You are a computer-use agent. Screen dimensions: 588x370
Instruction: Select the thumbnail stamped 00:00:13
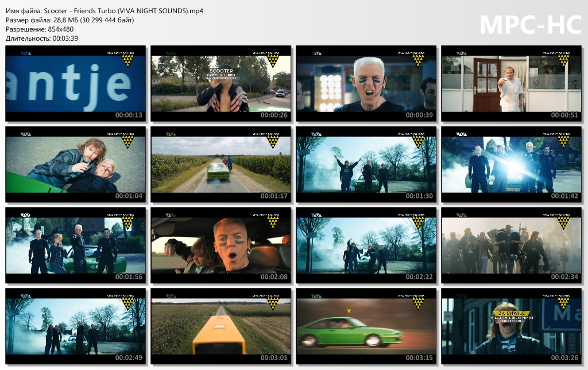75,84
